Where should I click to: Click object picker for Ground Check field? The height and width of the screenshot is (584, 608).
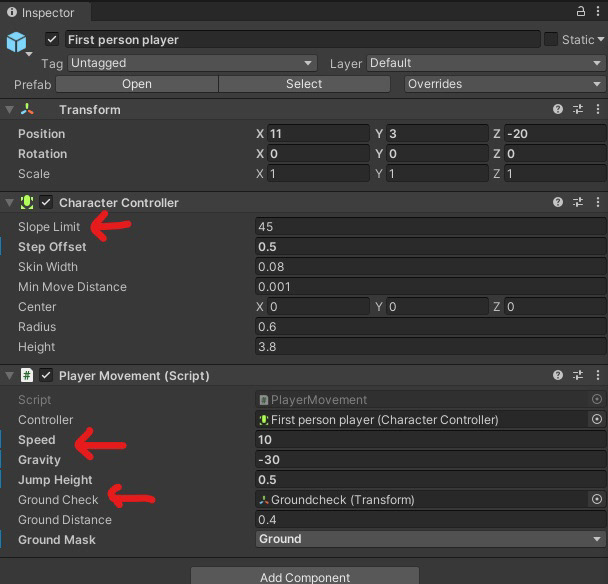point(597,499)
